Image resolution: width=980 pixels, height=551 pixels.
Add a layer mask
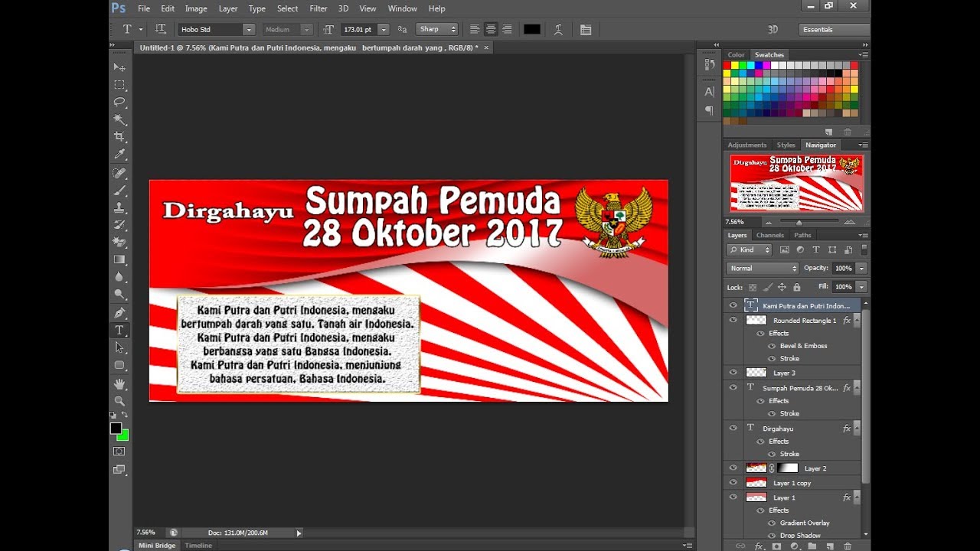pos(776,546)
